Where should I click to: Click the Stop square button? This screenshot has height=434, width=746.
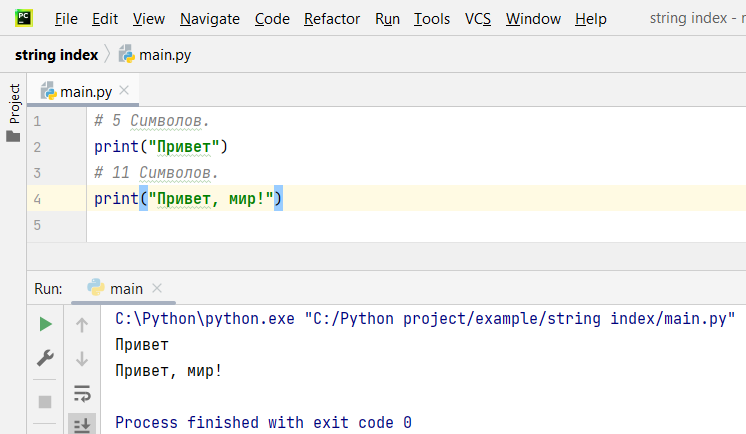45,402
